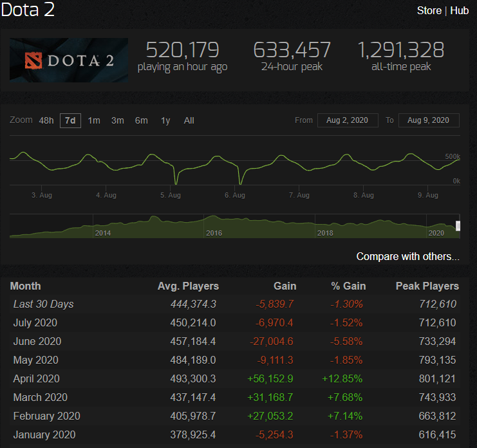Select the Last 30 Days row label
The height and width of the screenshot is (448, 477).
(44, 304)
